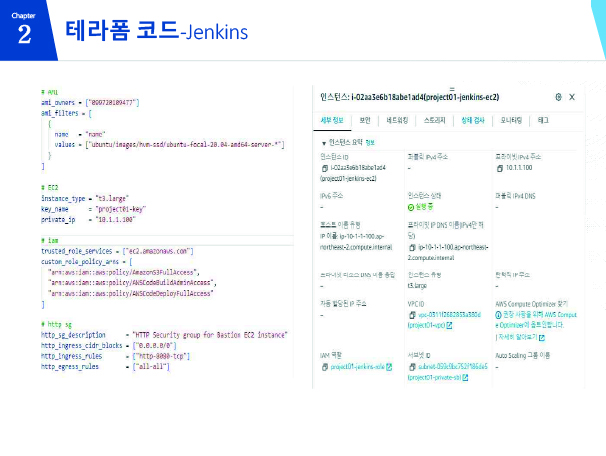Copy the instance ID i-02aa3e6b18abe1ad4
Image resolution: width=606 pixels, height=456 pixels.
coord(325,168)
